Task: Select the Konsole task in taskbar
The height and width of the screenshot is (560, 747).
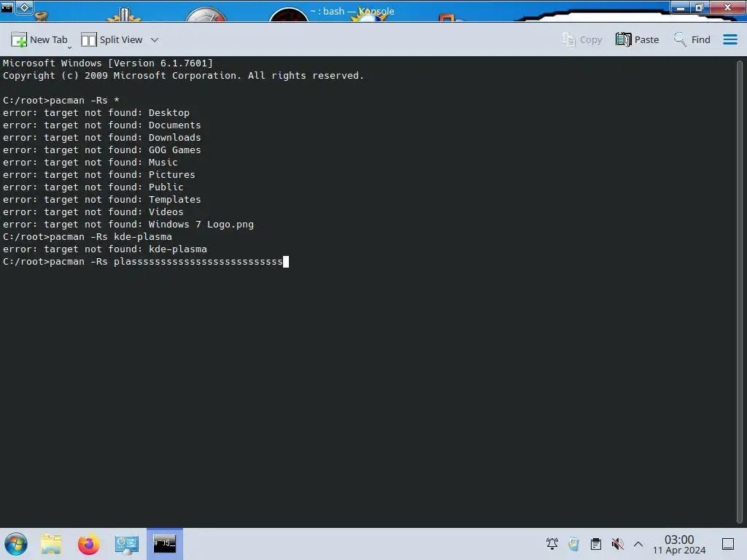Action: tap(164, 544)
